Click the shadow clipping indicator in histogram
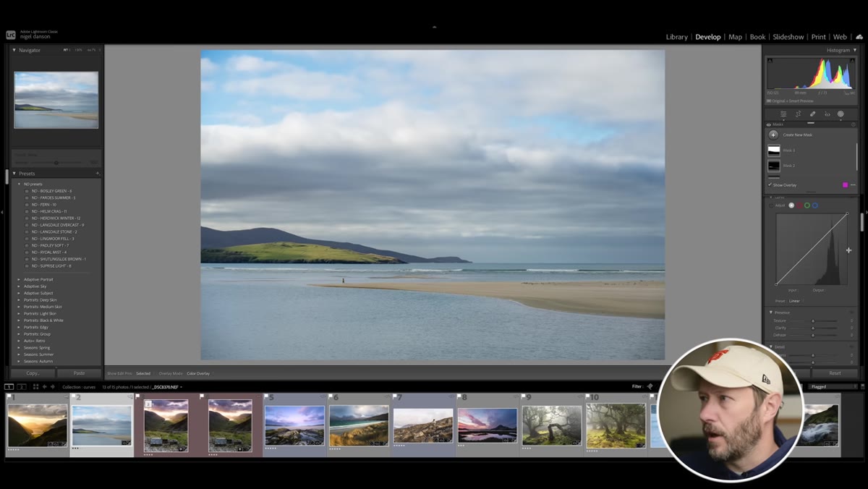The height and width of the screenshot is (489, 868). click(770, 60)
